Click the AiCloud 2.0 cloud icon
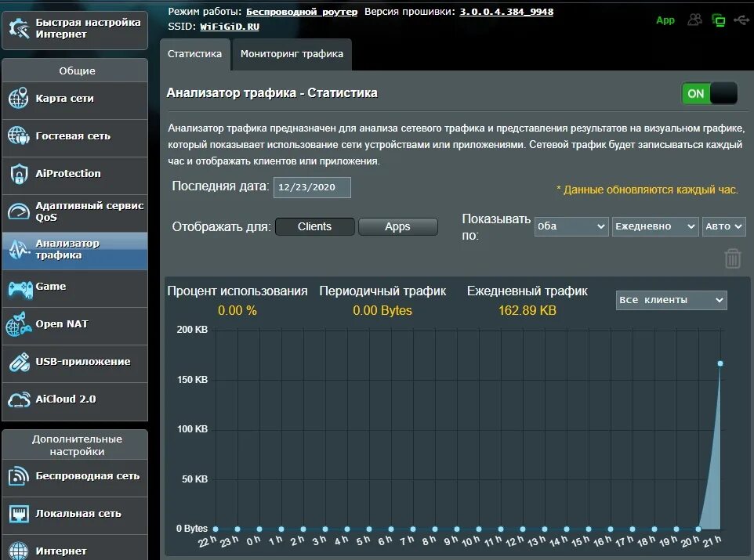This screenshot has height=560, width=754. click(x=20, y=399)
